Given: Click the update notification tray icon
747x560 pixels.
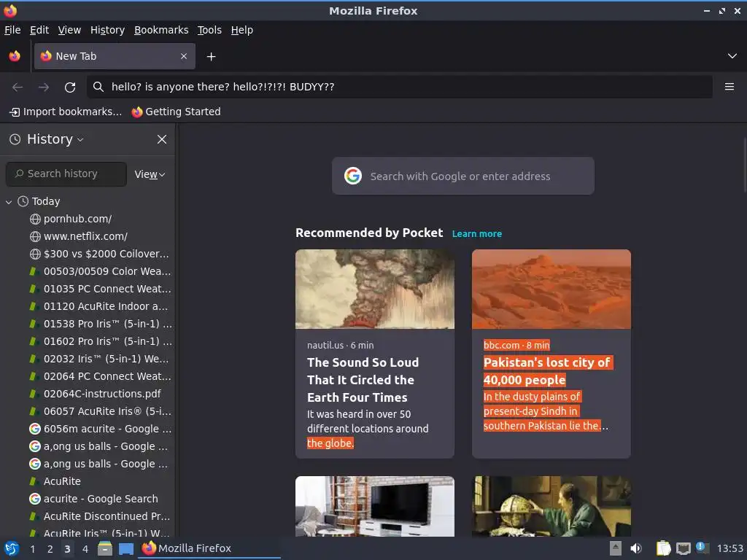Looking at the screenshot, I should (x=703, y=548).
